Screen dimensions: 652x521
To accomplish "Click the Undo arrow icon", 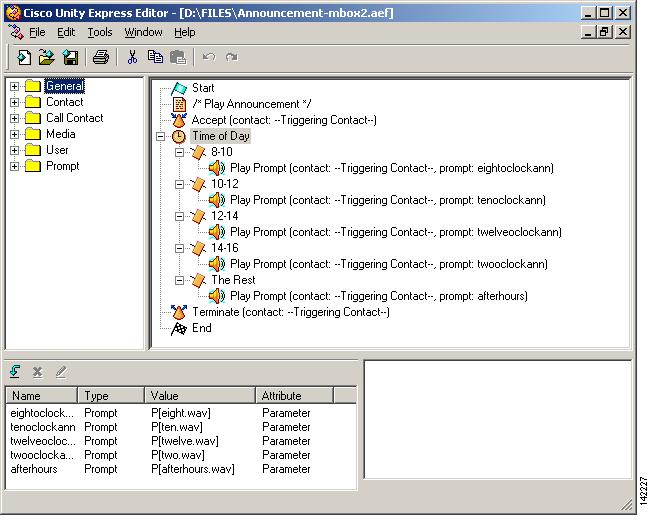I will point(209,57).
